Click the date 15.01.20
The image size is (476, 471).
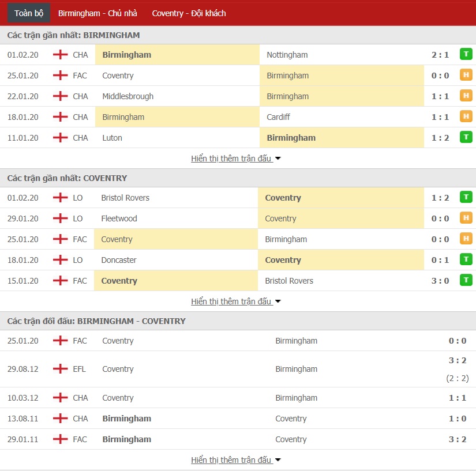coord(23,281)
